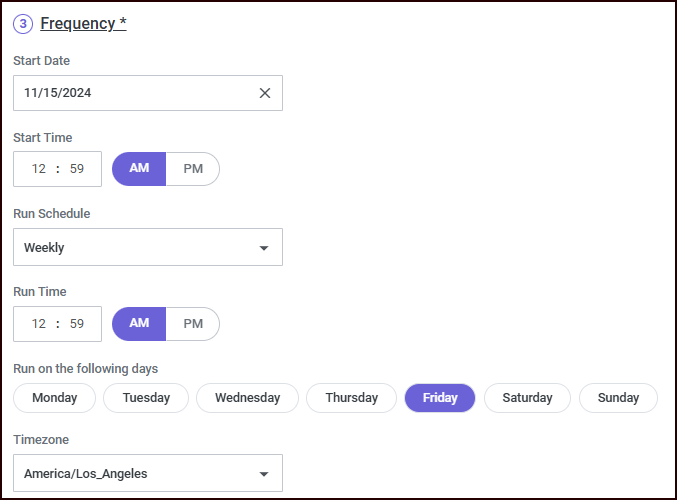Screen dimensions: 677x500
Task: Enable Tuesday as a run day
Action: click(146, 398)
